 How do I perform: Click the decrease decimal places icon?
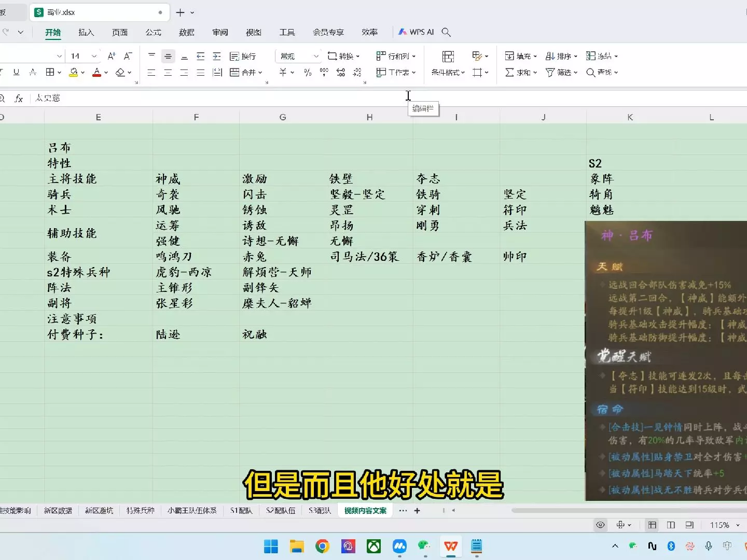pos(357,73)
